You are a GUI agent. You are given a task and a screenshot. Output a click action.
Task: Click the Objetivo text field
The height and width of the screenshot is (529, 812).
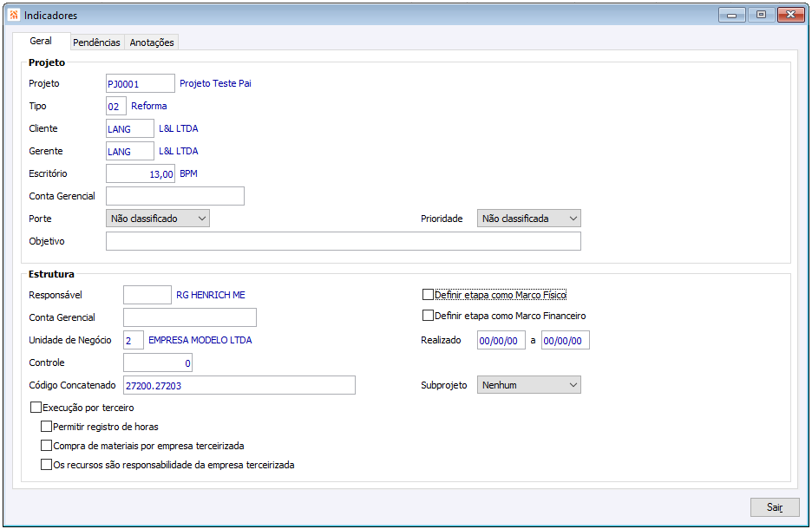pyautogui.click(x=344, y=241)
